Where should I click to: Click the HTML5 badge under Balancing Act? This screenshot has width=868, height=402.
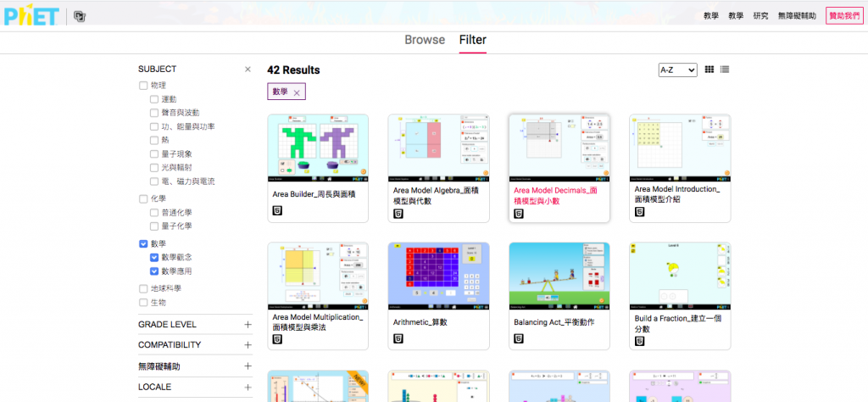coord(519,338)
